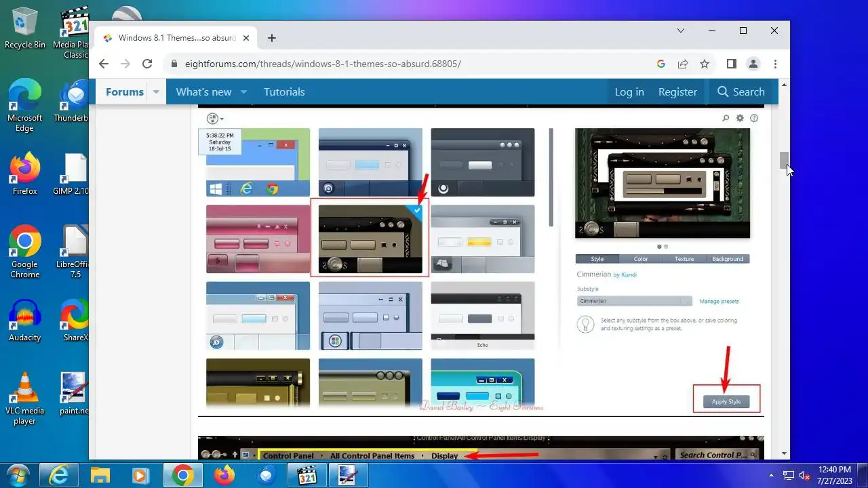This screenshot has width=868, height=488.
Task: Select the Recycle Bin desktop icon
Action: coord(25,28)
